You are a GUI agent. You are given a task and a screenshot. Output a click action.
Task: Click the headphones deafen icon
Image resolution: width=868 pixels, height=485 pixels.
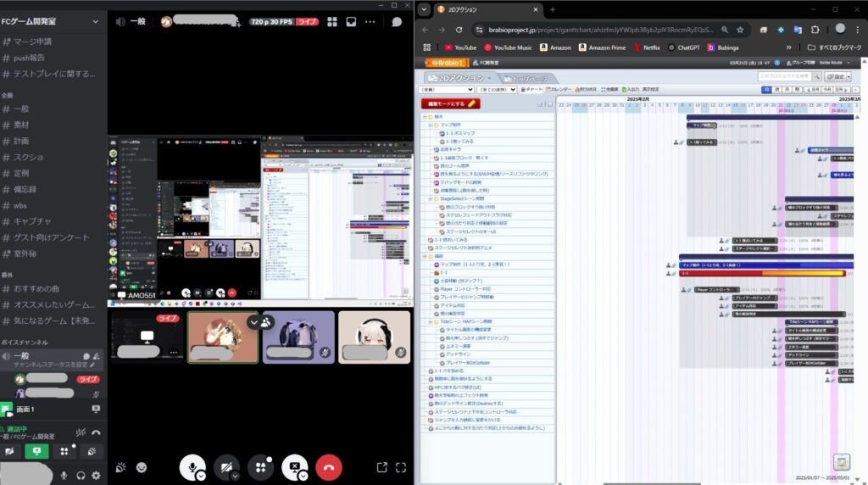click(x=81, y=476)
